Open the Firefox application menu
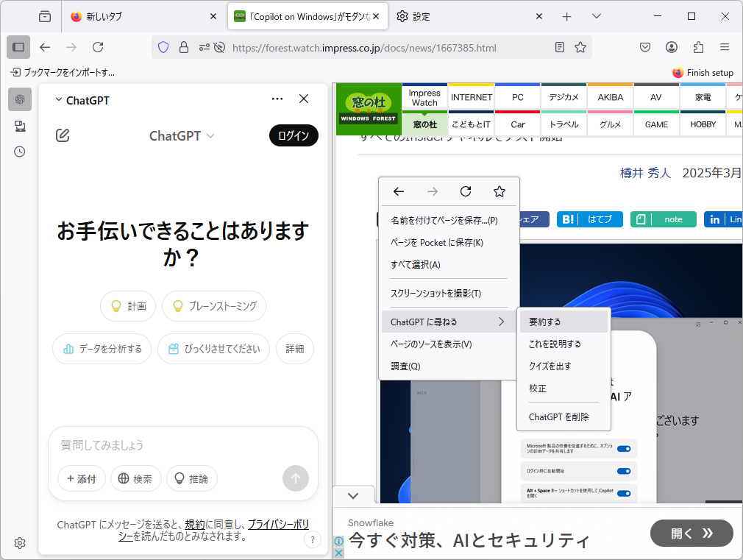 [x=725, y=47]
